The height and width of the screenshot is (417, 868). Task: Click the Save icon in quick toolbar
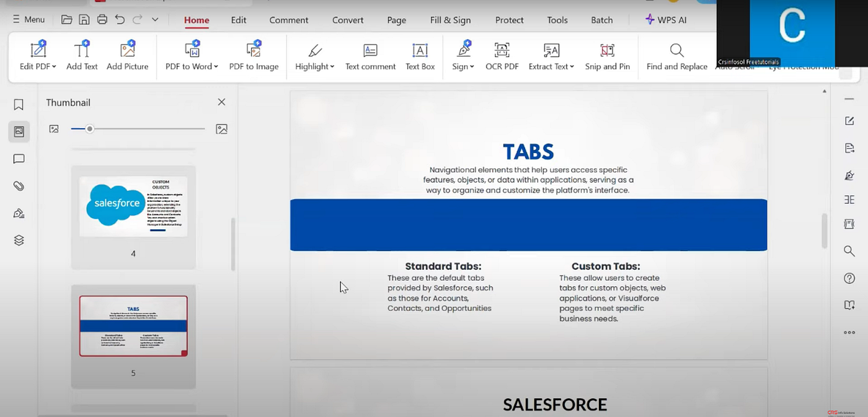(x=84, y=20)
